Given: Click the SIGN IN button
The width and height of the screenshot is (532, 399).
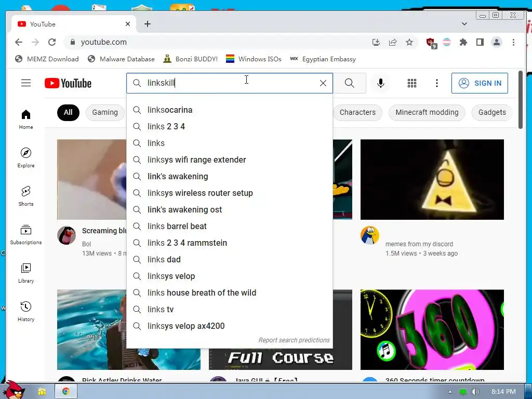Looking at the screenshot, I should 480,83.
